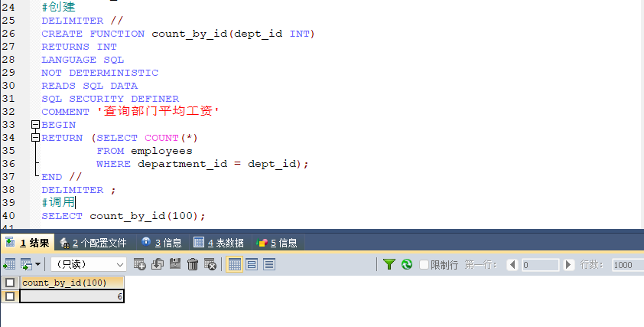Click SQL SECURITY DEFINER on line 31
The width and height of the screenshot is (644, 327).
point(110,99)
